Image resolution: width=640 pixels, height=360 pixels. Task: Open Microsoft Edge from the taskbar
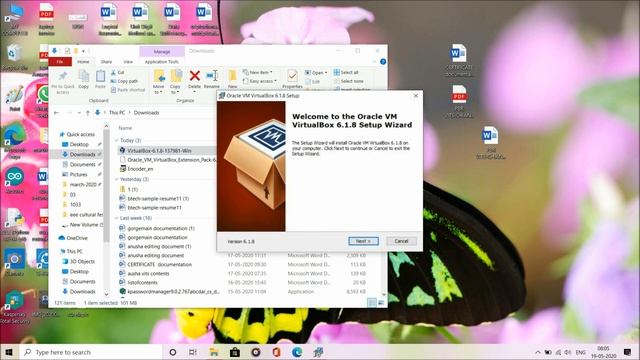click(297, 352)
